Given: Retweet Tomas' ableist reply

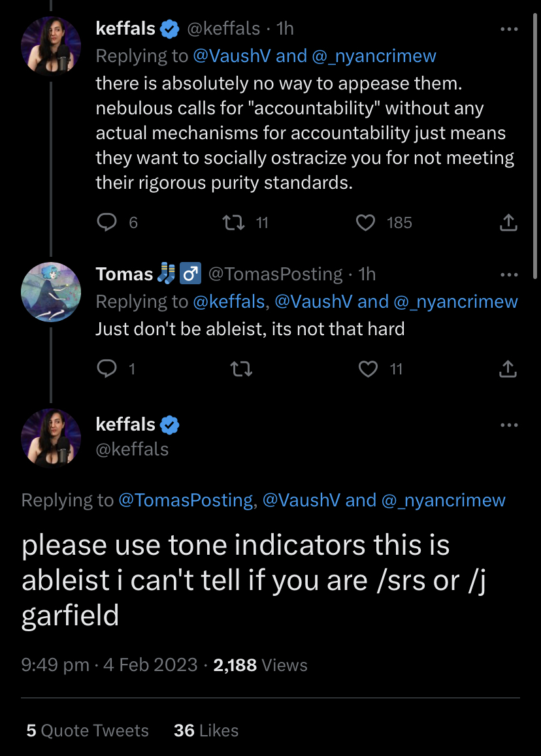Looking at the screenshot, I should click(241, 369).
